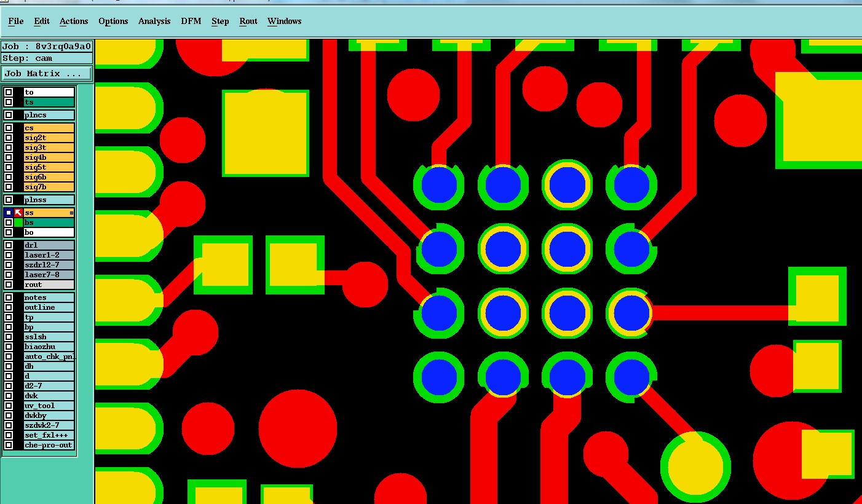
Task: Toggle the outline layer checkbox
Action: pos(9,307)
